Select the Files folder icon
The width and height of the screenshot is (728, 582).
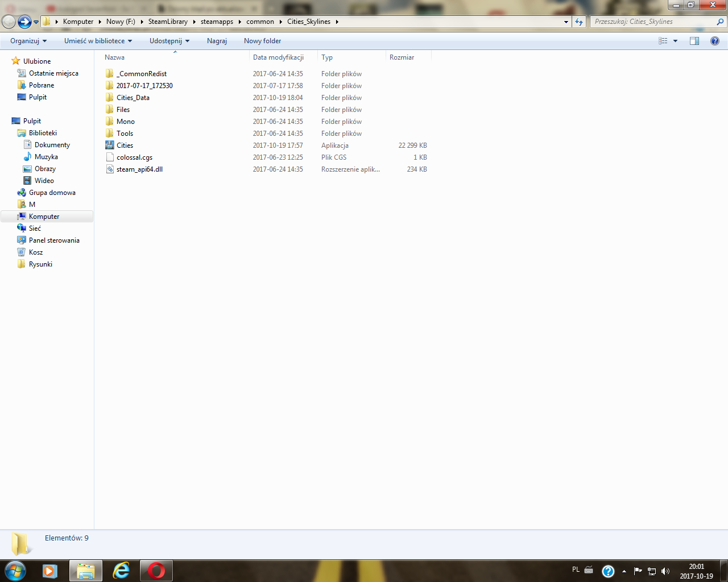pyautogui.click(x=110, y=110)
